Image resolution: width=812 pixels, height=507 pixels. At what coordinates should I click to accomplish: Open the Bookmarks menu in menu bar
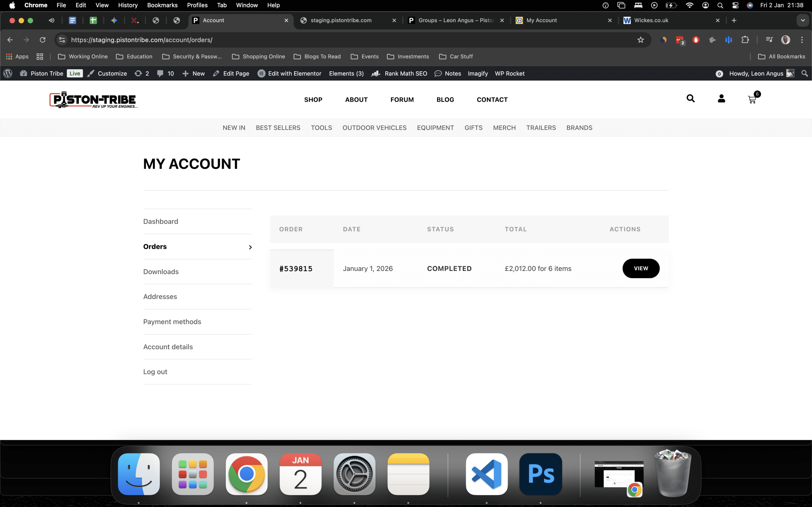[x=162, y=5]
